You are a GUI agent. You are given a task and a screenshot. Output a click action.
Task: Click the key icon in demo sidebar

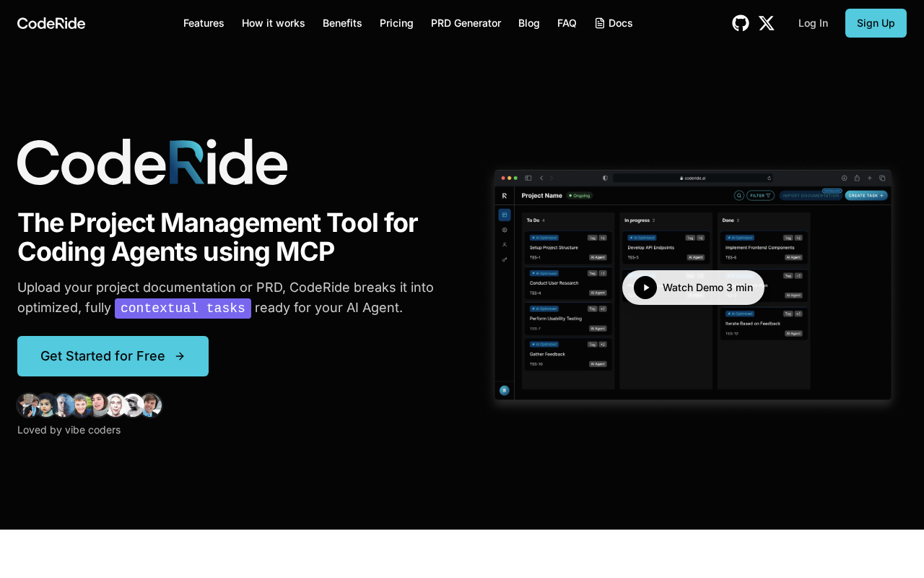tap(505, 259)
